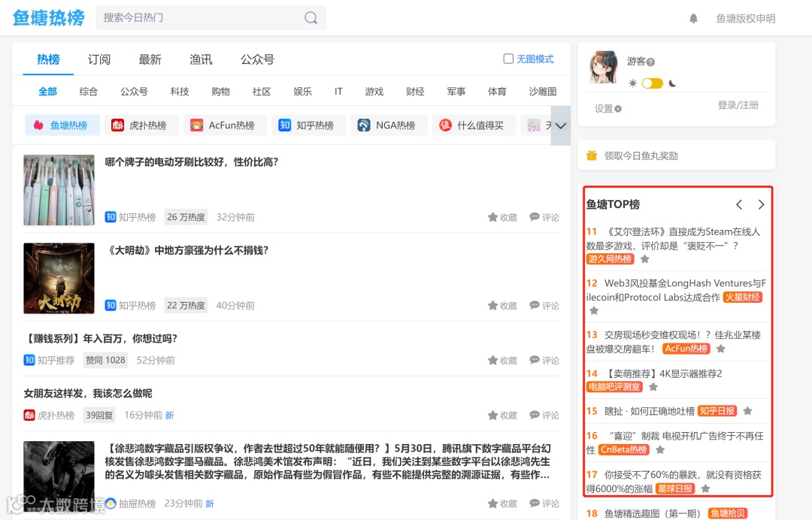Click the 鱼塘热榜 site logo
Viewport: 812px width, 520px height.
point(49,17)
